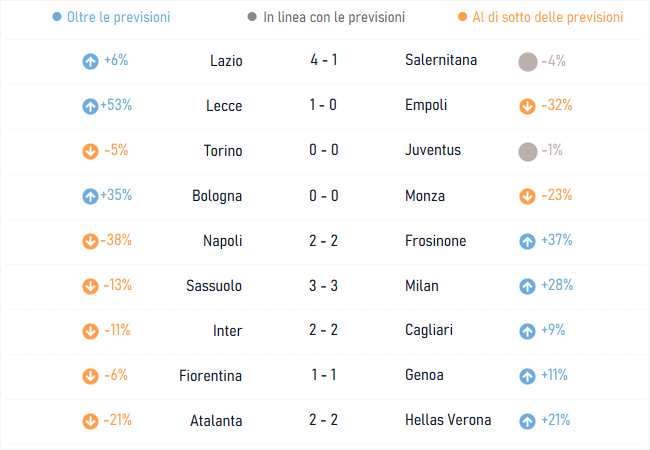The height and width of the screenshot is (450, 650).
Task: Click the blue up-arrow icon beside Milan
Action: click(527, 286)
